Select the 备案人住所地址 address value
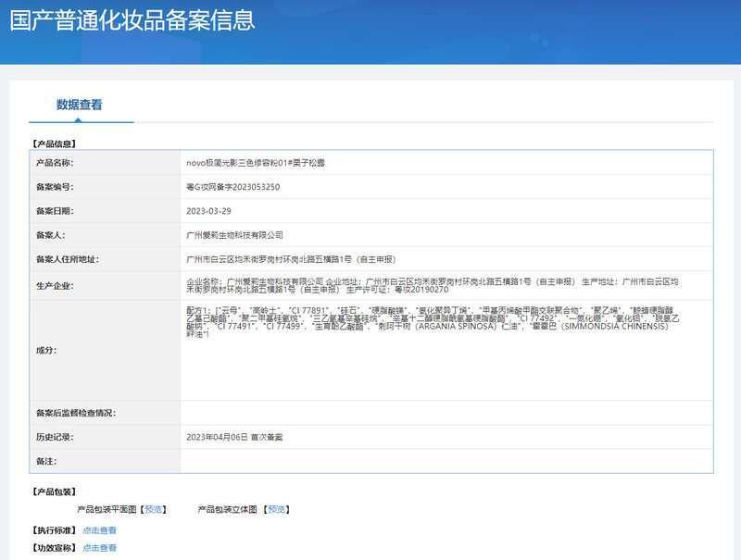This screenshot has width=741, height=560. (x=291, y=259)
